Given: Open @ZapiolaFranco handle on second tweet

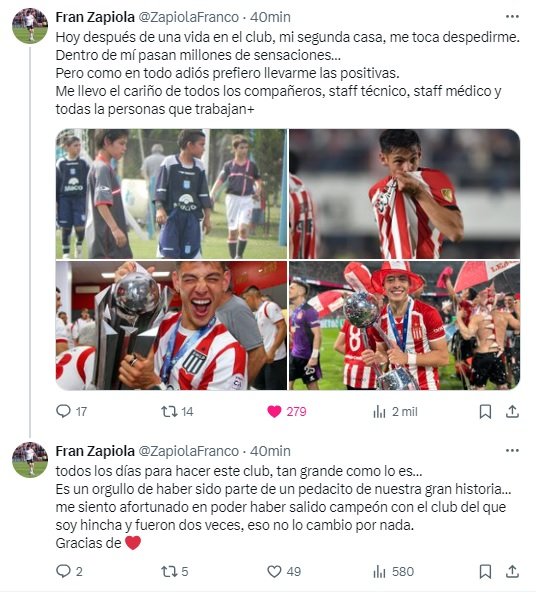Looking at the screenshot, I should [189, 451].
